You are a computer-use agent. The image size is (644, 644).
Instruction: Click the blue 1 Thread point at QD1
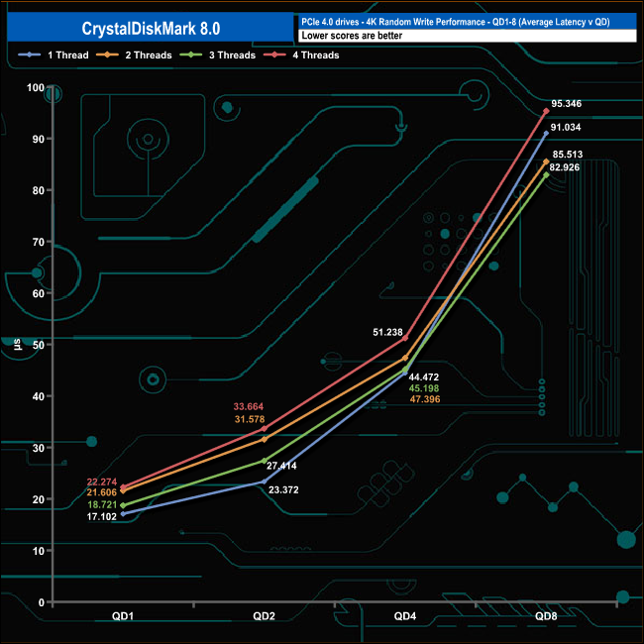click(123, 514)
